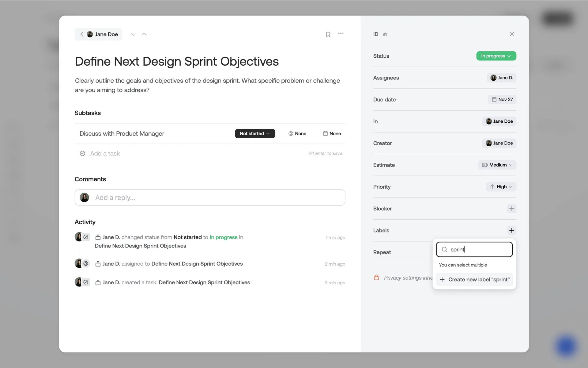Set subtask due date None
The image size is (588, 368).
click(332, 133)
